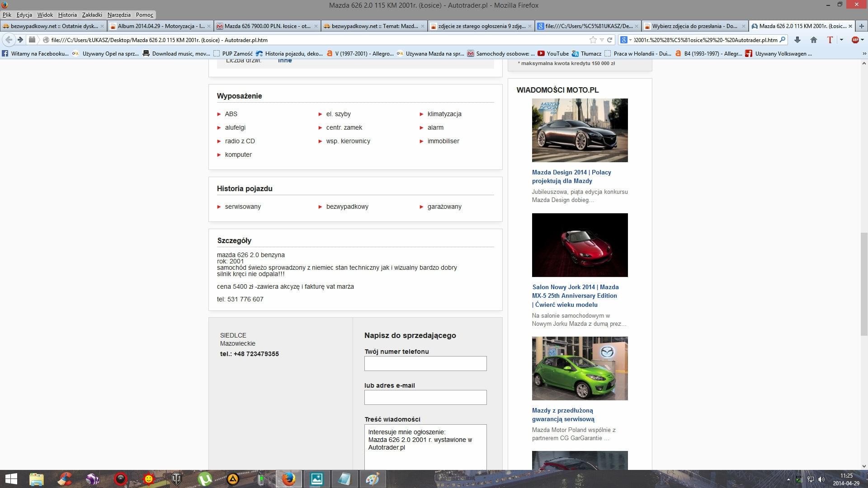Open the Photos app taskbar icon
868x488 pixels.
(x=316, y=479)
